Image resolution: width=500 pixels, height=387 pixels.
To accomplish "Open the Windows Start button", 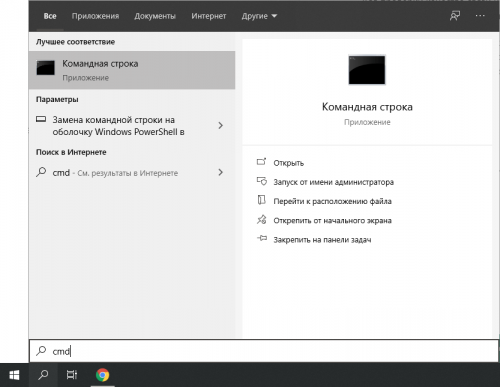I will click(x=14, y=375).
